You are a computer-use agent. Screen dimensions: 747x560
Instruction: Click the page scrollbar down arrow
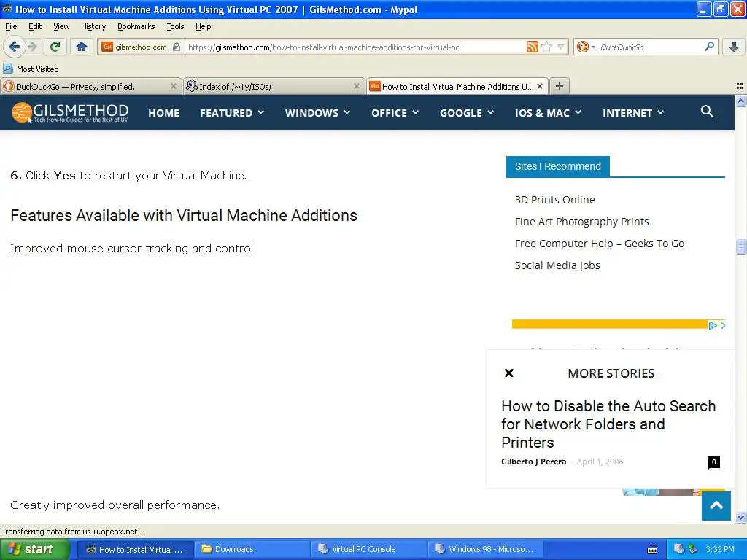click(740, 517)
